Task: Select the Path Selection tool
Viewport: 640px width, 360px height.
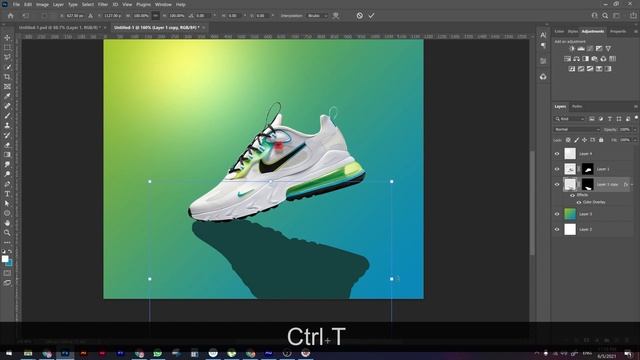Action: coord(7,203)
